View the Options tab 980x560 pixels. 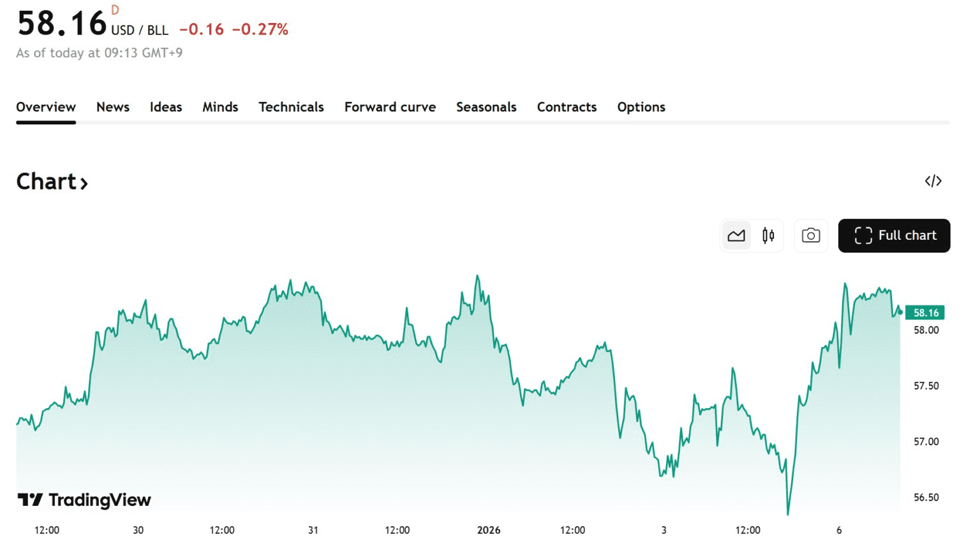(x=641, y=107)
